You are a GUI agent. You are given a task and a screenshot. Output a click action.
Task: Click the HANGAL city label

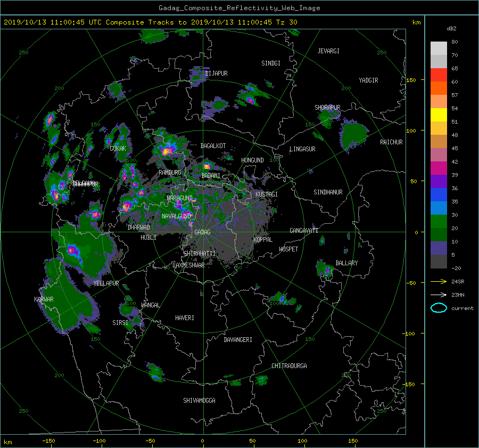pyautogui.click(x=150, y=305)
